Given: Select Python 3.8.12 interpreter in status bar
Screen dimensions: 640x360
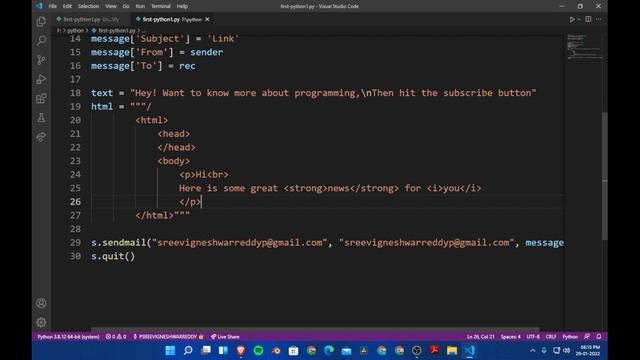Looking at the screenshot, I should (x=68, y=337).
